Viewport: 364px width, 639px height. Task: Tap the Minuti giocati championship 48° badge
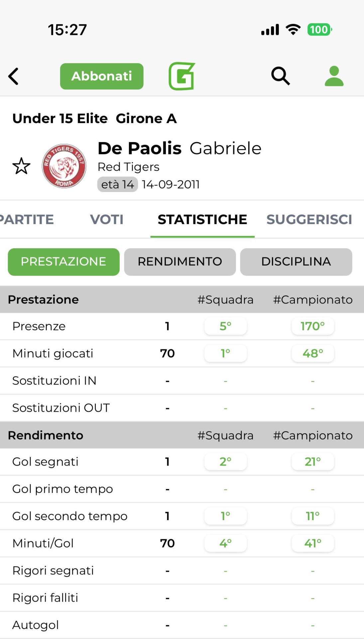(312, 353)
